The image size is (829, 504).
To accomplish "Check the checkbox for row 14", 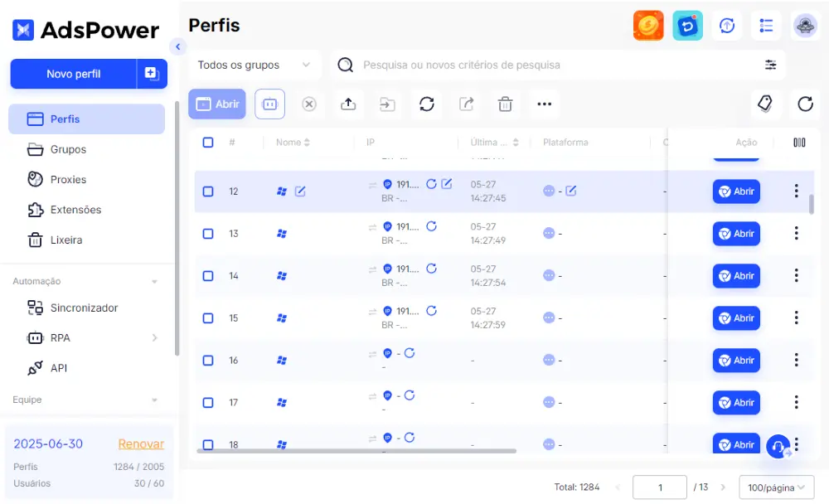I will [x=208, y=276].
